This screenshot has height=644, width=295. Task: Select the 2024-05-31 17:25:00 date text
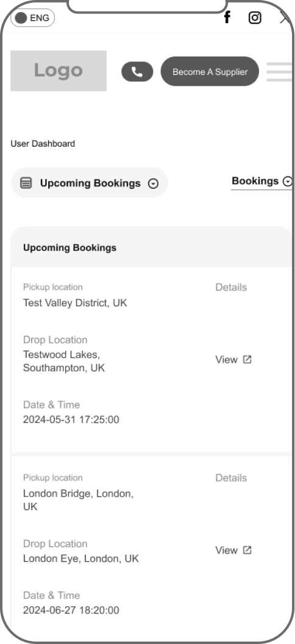(71, 419)
